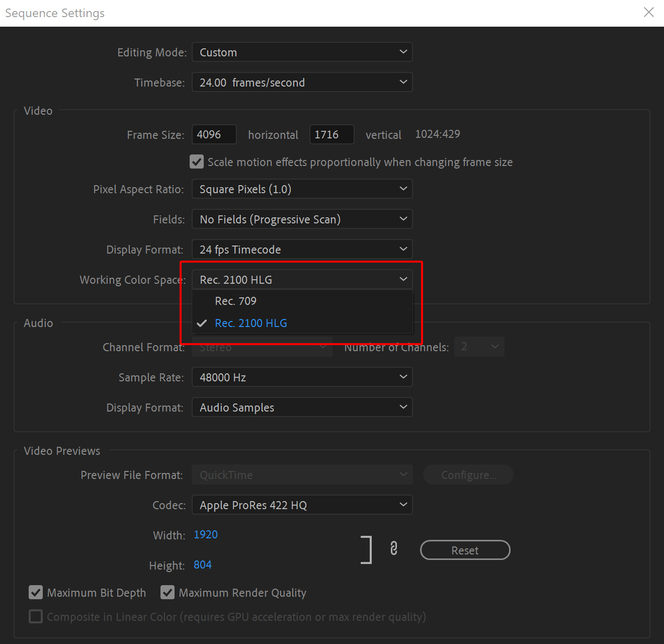Select Rec. 709 color space option
Image resolution: width=664 pixels, height=644 pixels.
tap(235, 301)
